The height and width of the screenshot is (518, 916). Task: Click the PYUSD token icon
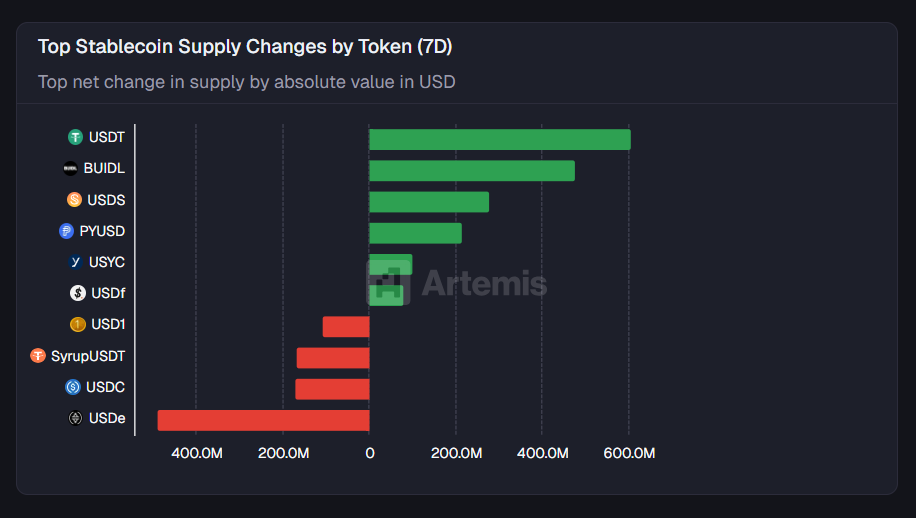[x=67, y=231]
